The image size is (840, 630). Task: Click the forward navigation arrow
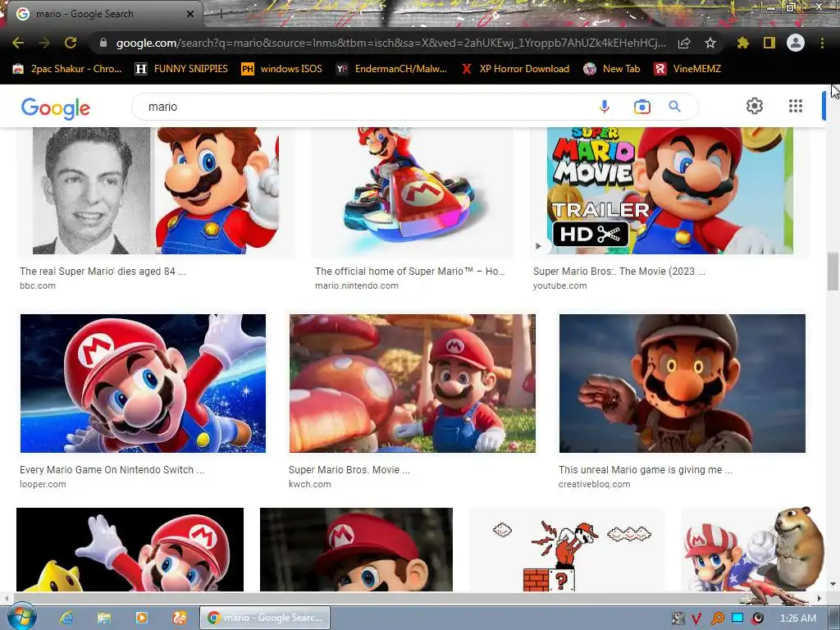(x=44, y=43)
